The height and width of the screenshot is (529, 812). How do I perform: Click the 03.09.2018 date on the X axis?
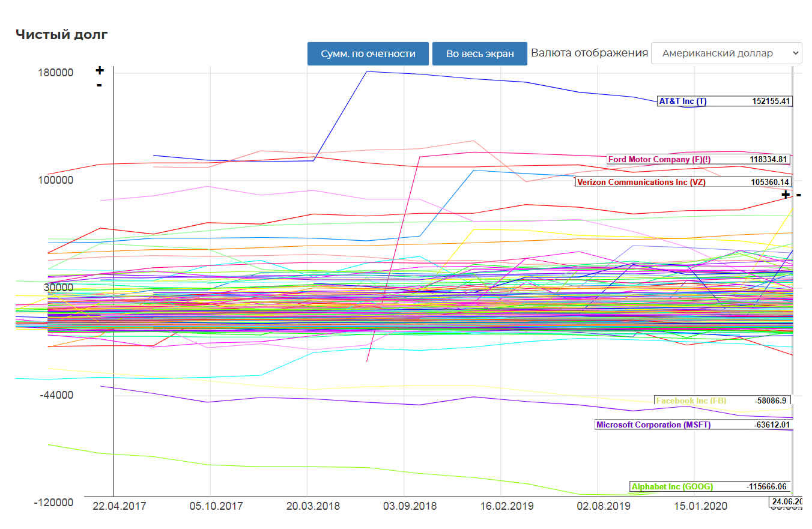click(410, 506)
